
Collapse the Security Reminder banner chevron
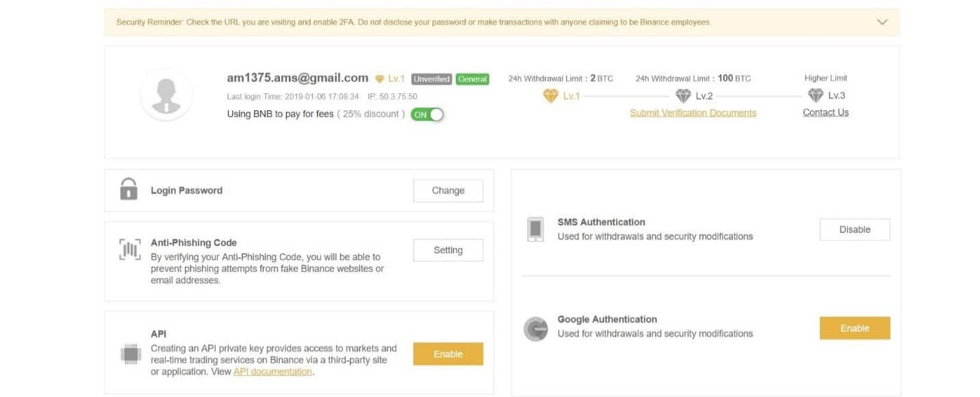coord(882,22)
